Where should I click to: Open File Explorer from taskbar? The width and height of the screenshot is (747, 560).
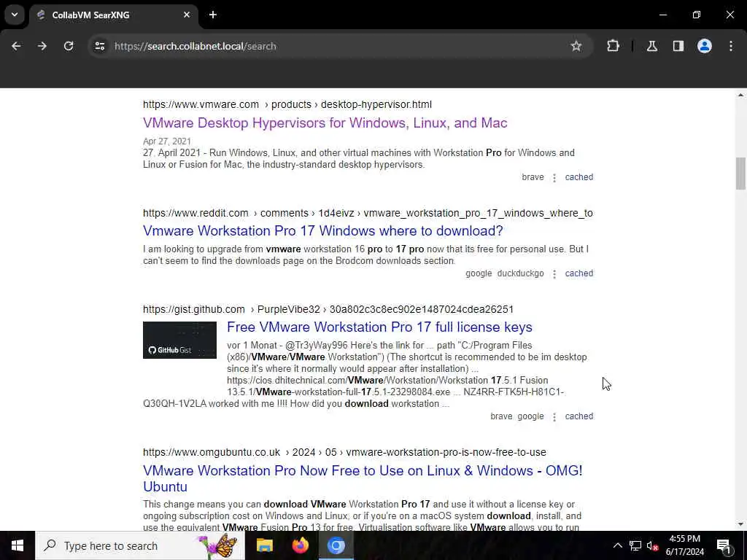pos(264,545)
